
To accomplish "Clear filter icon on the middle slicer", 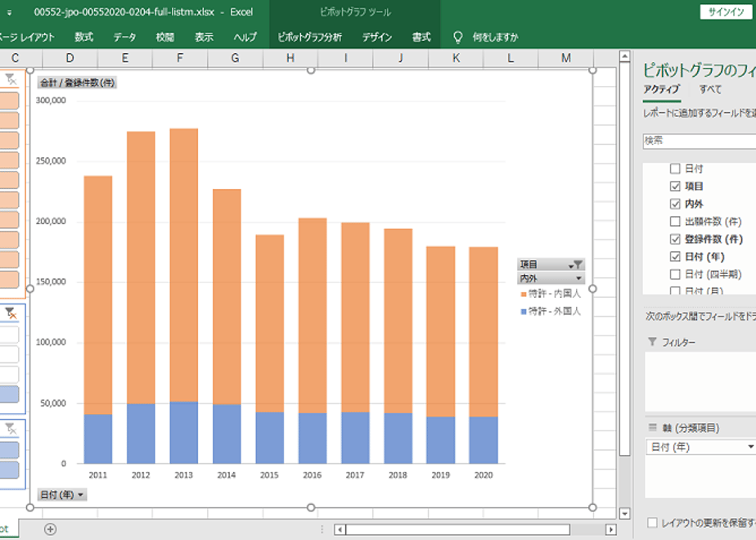I will click(x=11, y=313).
